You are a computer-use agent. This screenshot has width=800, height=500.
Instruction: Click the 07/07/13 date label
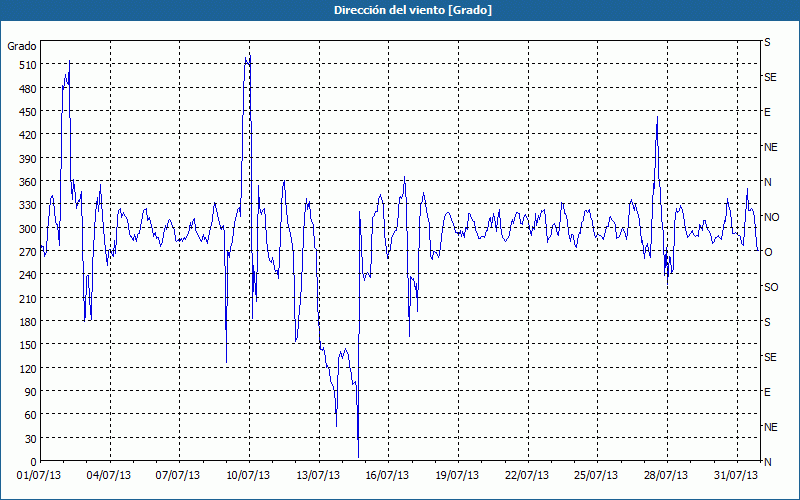[x=178, y=476]
